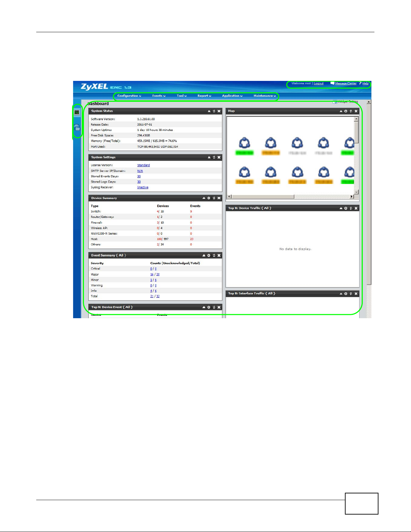Viewport: 411px width, 532px height.
Task: Open the Configuration menu
Action: [129, 96]
